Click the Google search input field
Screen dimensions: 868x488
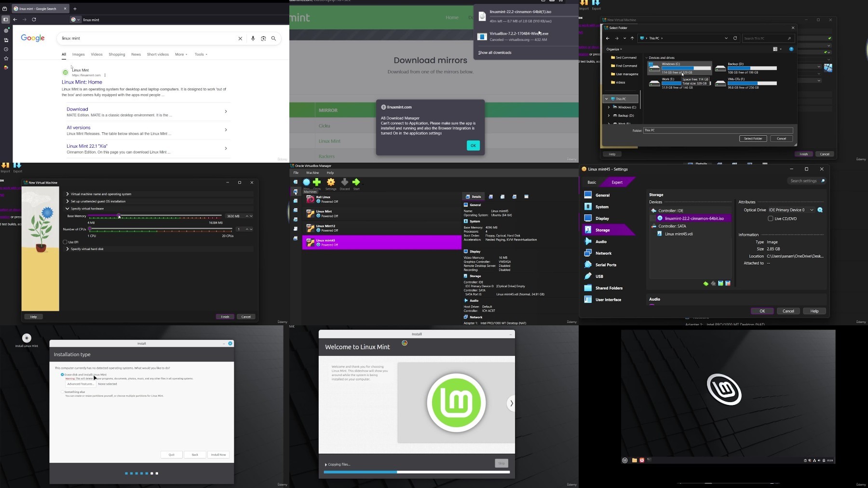click(147, 39)
